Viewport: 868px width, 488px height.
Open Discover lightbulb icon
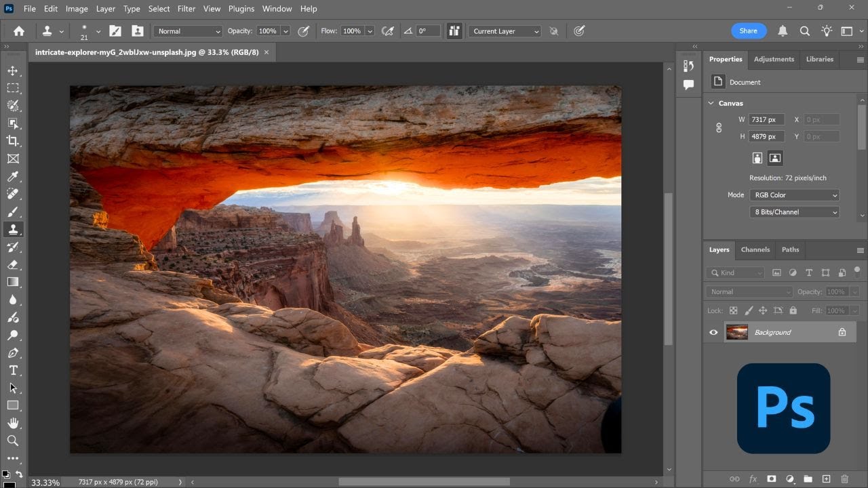(x=827, y=31)
